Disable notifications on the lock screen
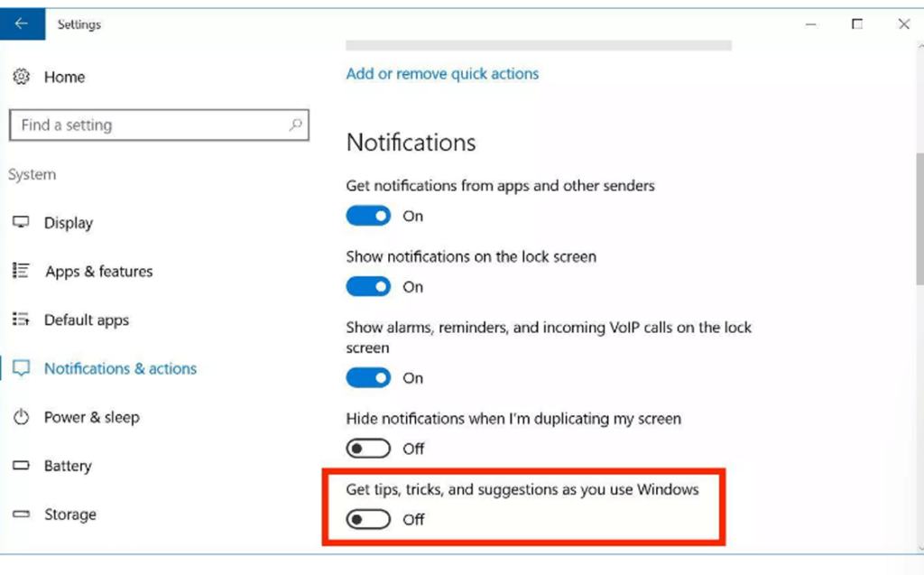924x575 pixels. pos(368,287)
